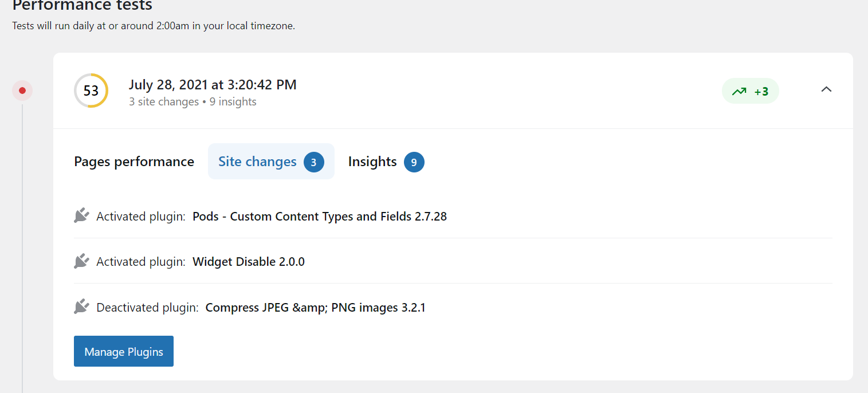
Task: Click the Compress JPEG & PNG images entry
Action: [x=315, y=308]
